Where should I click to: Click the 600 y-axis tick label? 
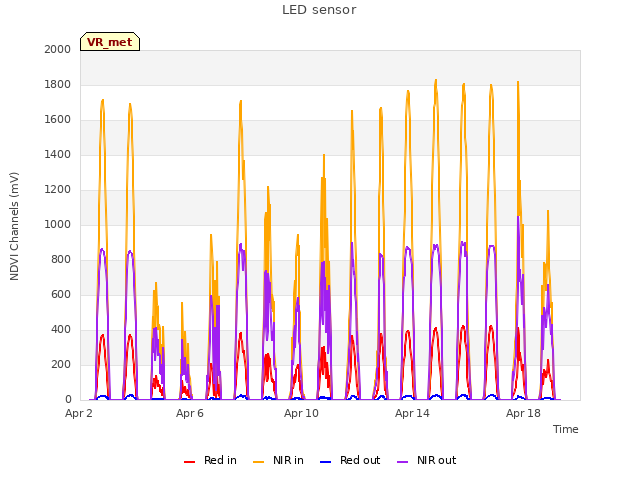[x=61, y=295]
